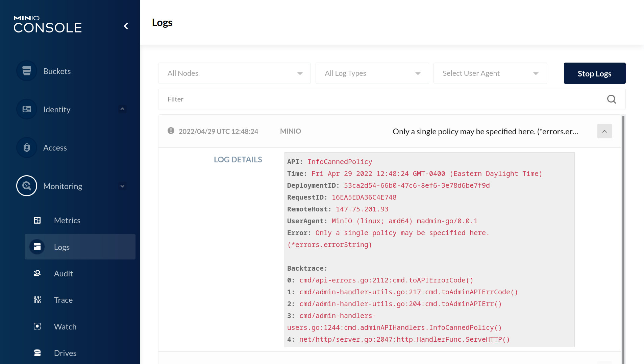The width and height of the screenshot is (644, 364).
Task: Open the All Nodes dropdown
Action: [234, 73]
